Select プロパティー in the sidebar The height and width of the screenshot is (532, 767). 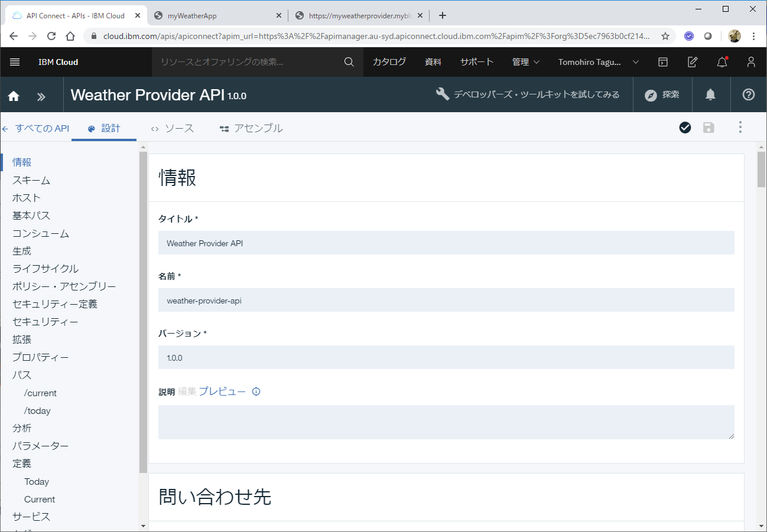point(41,357)
